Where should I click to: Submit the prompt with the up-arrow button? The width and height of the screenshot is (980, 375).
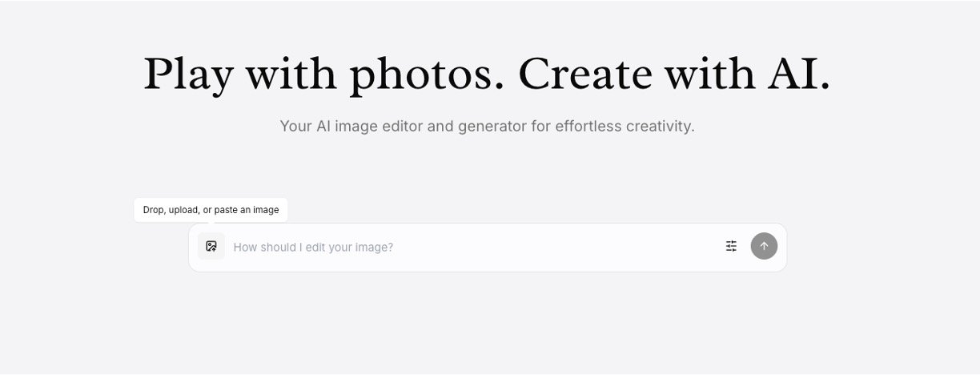pos(764,247)
